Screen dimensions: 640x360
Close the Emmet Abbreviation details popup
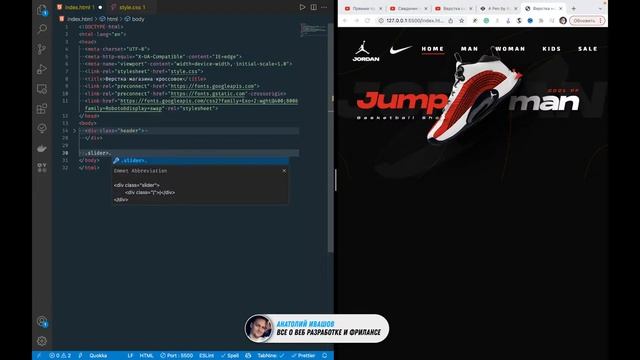(284, 171)
